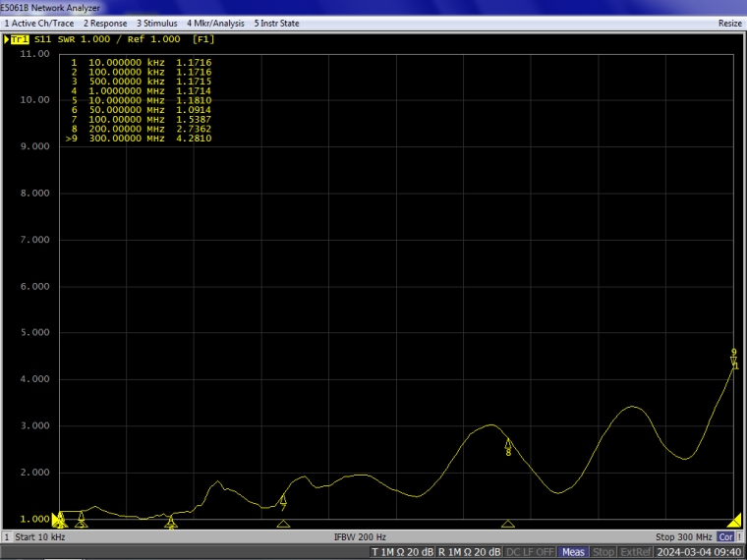
Task: Open the Mkr/Analysis menu
Action: click(x=215, y=23)
